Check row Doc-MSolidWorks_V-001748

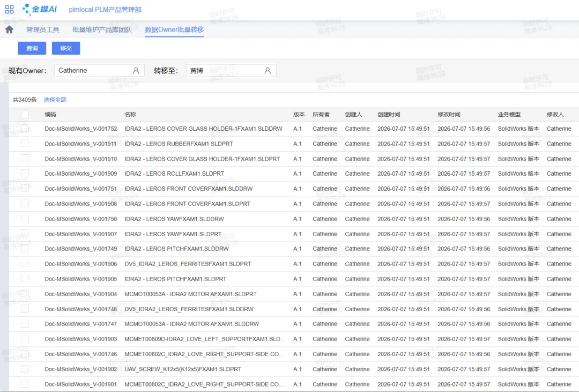click(x=25, y=309)
